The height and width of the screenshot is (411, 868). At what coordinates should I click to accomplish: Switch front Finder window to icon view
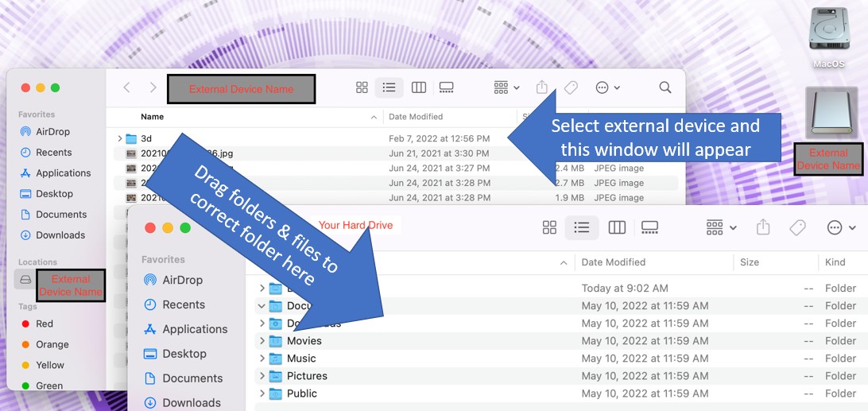[549, 228]
